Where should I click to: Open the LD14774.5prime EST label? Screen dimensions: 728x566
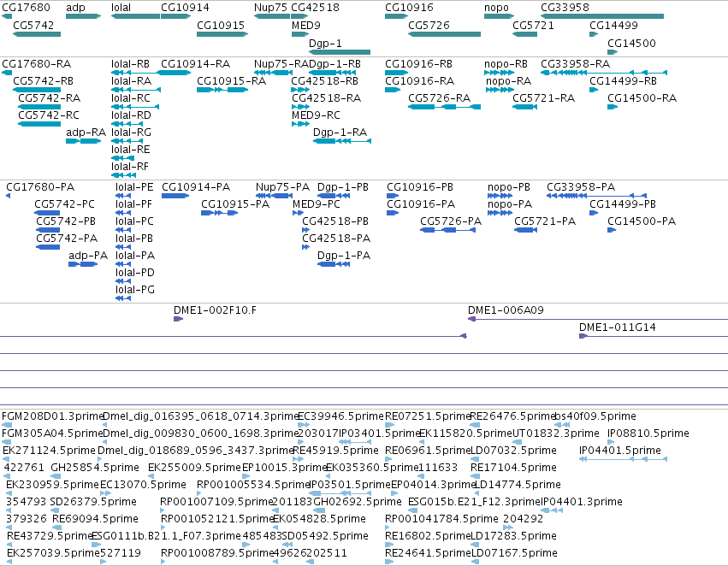tap(518, 484)
